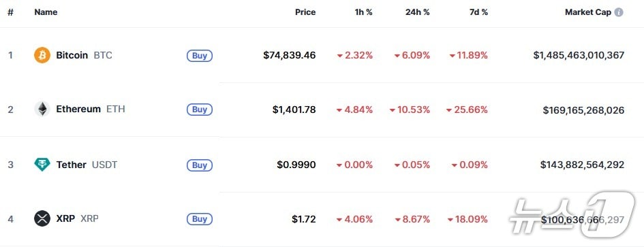Screen dimensions: 644x247
Task: Sort by the Name column header
Action: tap(46, 12)
